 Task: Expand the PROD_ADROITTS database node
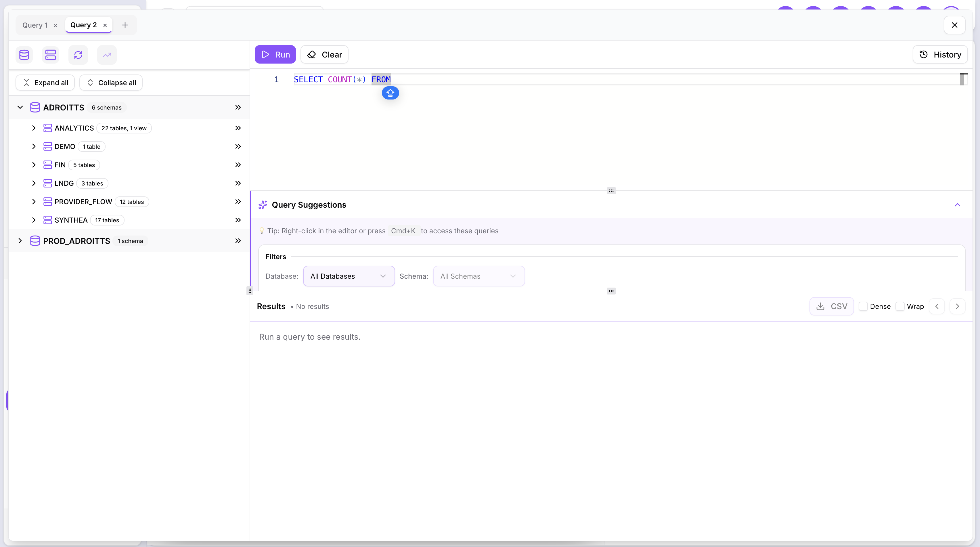[x=20, y=241]
